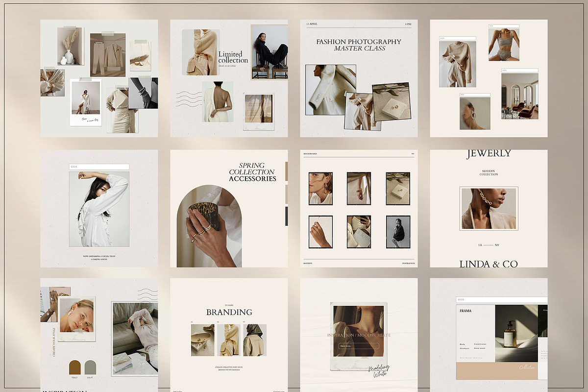Select the bare back photo
The width and height of the screenshot is (588, 392).
[x=218, y=101]
